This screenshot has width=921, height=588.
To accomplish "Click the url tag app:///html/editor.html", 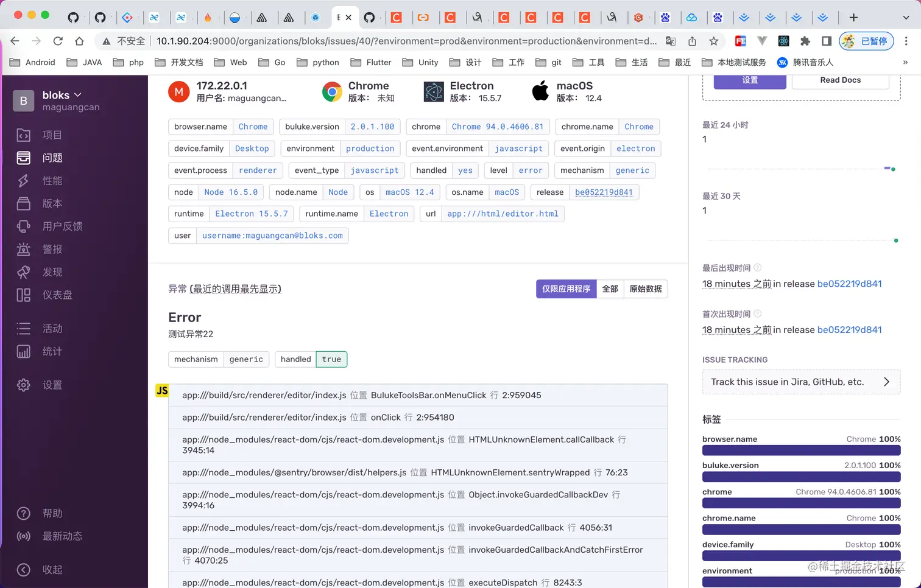I will coord(503,214).
